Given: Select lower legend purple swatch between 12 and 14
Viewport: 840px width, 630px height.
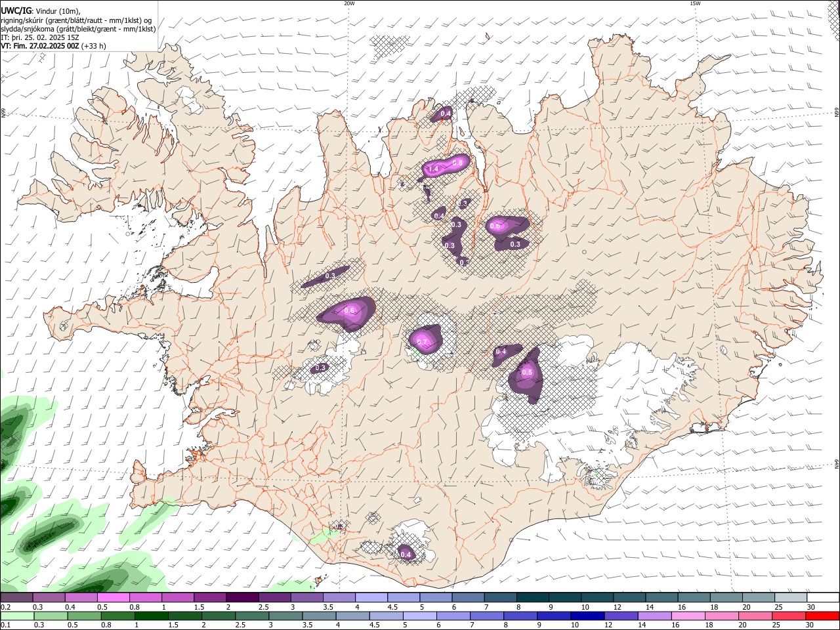Looking at the screenshot, I should 621,616.
